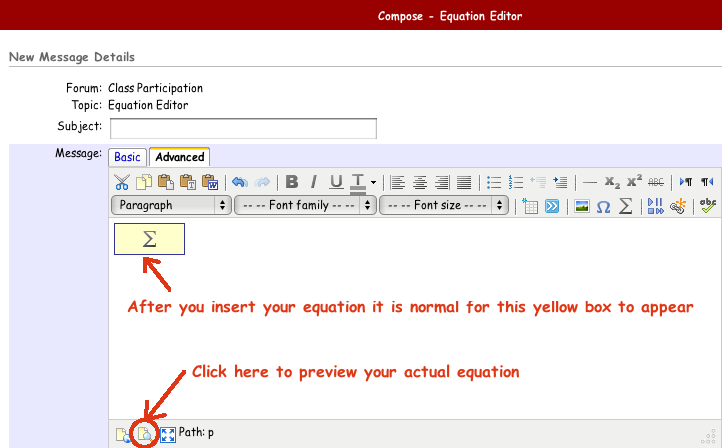Viewport: 722px width, 448px height.
Task: Toggle superscript formatting
Action: tap(634, 182)
